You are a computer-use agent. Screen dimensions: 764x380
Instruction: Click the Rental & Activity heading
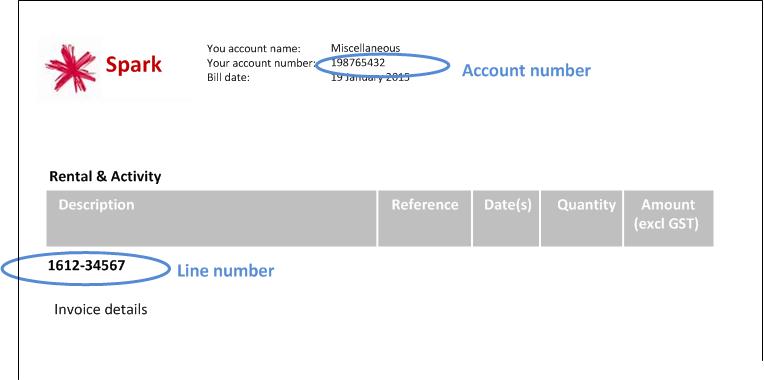(x=105, y=176)
